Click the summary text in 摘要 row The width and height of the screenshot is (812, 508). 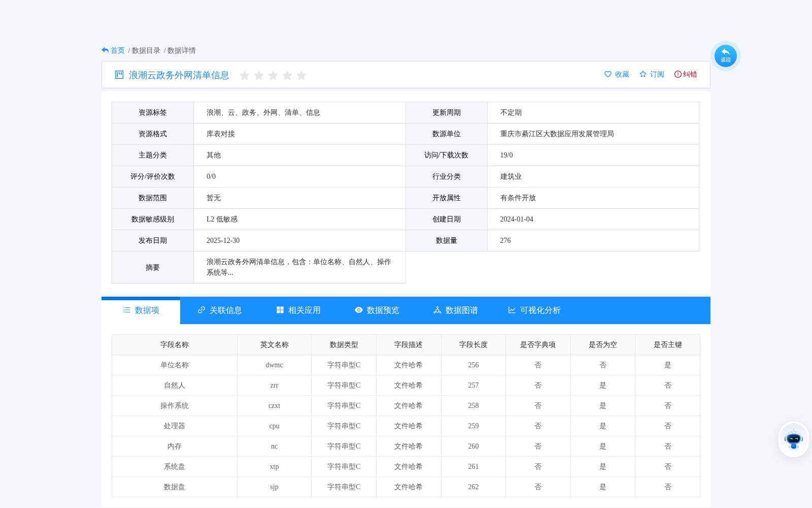point(299,267)
